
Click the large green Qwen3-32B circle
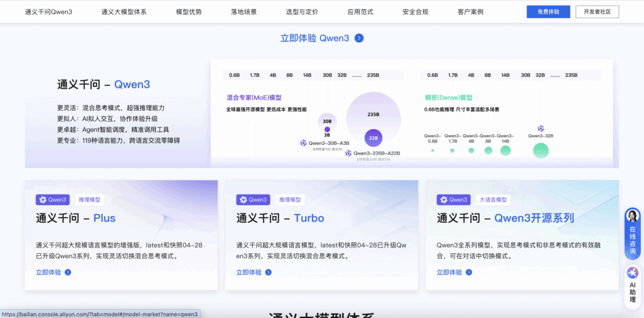click(x=540, y=150)
